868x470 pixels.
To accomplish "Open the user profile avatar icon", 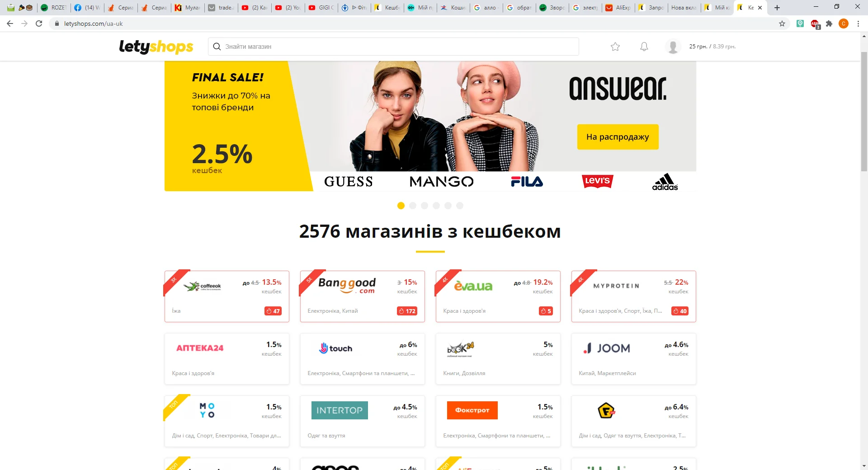I will (x=673, y=47).
